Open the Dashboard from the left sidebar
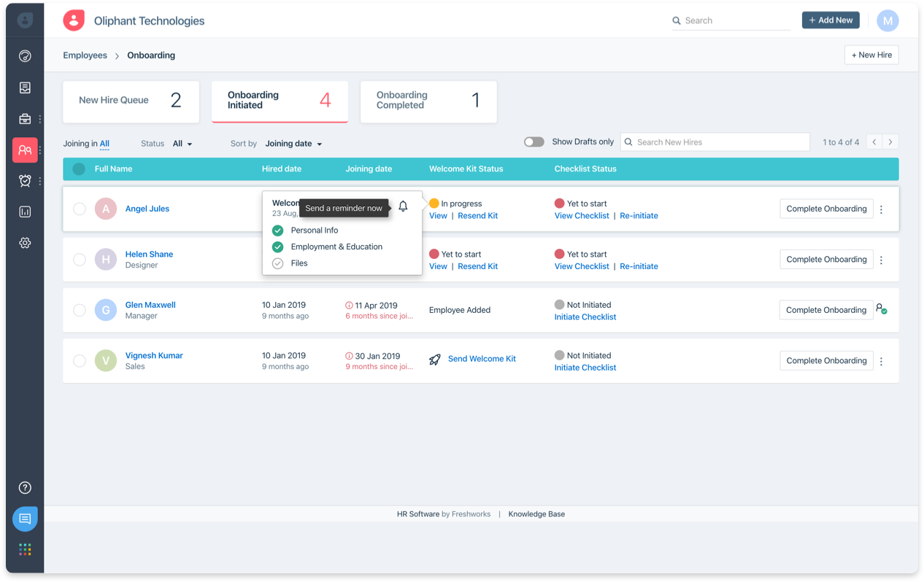 pos(24,55)
